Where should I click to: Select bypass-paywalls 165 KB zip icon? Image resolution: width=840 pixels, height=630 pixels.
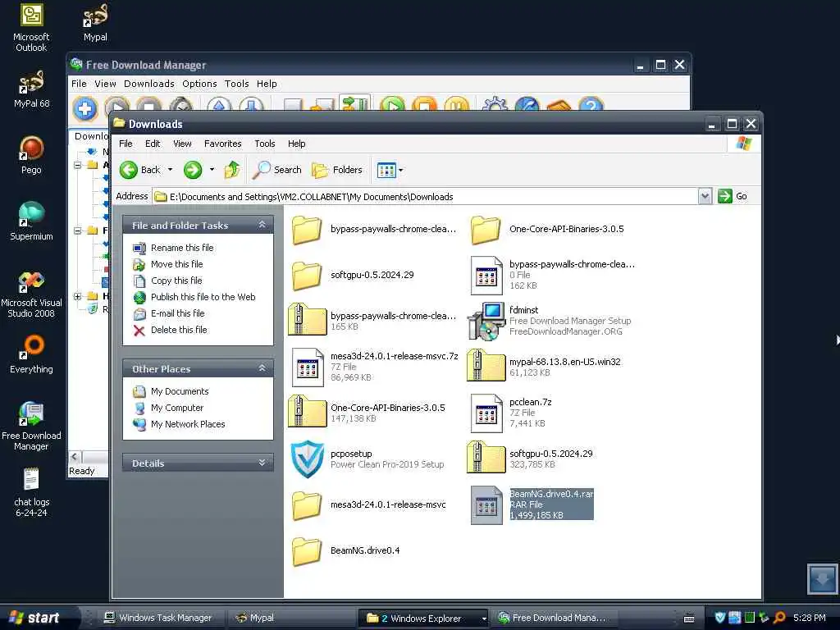pyautogui.click(x=307, y=319)
